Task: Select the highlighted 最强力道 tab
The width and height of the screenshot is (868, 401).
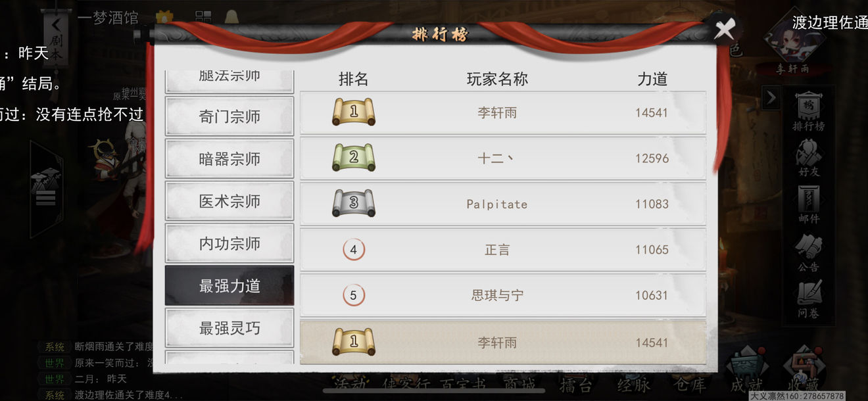Action: coord(229,285)
